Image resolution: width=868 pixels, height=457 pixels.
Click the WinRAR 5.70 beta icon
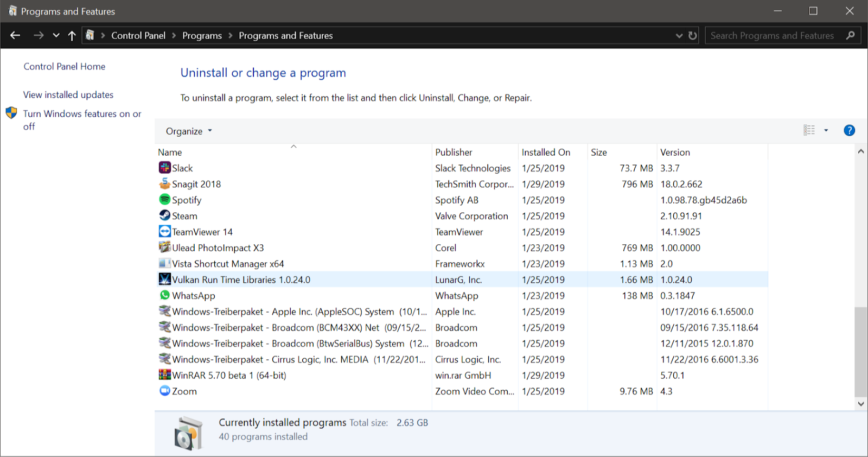[x=165, y=375]
